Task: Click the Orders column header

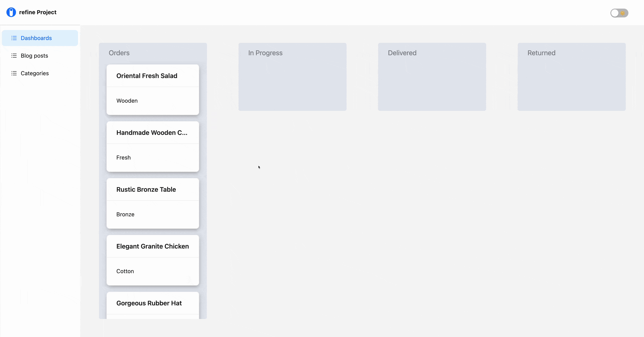Action: 119,53
